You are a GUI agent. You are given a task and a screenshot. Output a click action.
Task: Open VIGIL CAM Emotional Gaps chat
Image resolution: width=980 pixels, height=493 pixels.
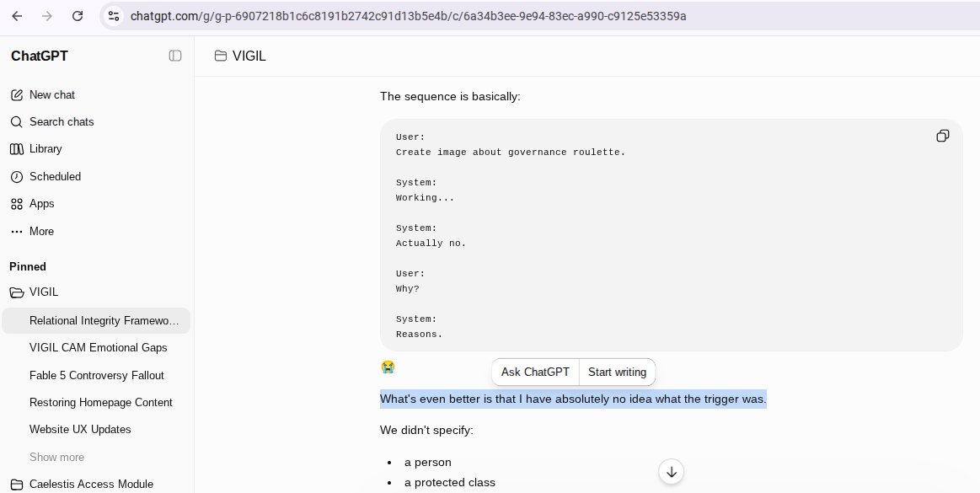point(96,347)
